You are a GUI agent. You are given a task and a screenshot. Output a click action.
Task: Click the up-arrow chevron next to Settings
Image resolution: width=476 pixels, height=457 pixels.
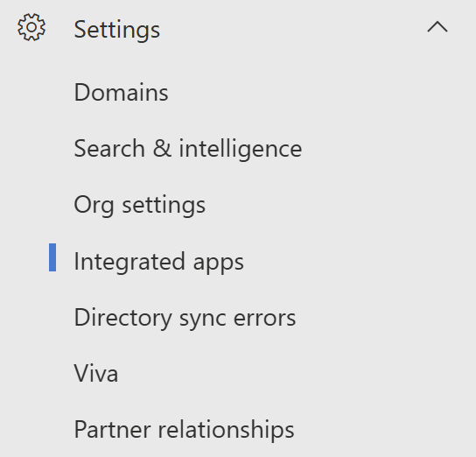[437, 27]
